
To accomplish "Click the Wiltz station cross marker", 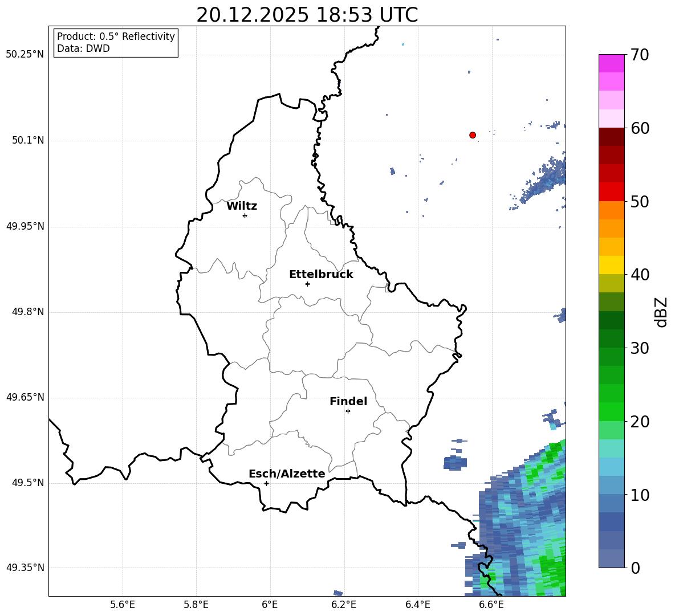I will pos(245,215).
